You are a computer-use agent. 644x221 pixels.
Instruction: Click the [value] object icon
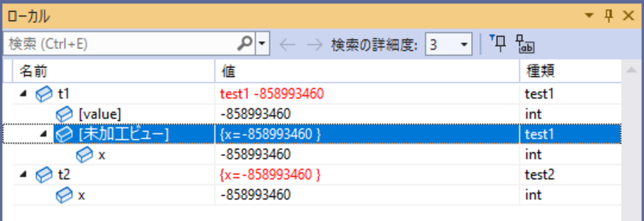click(64, 114)
